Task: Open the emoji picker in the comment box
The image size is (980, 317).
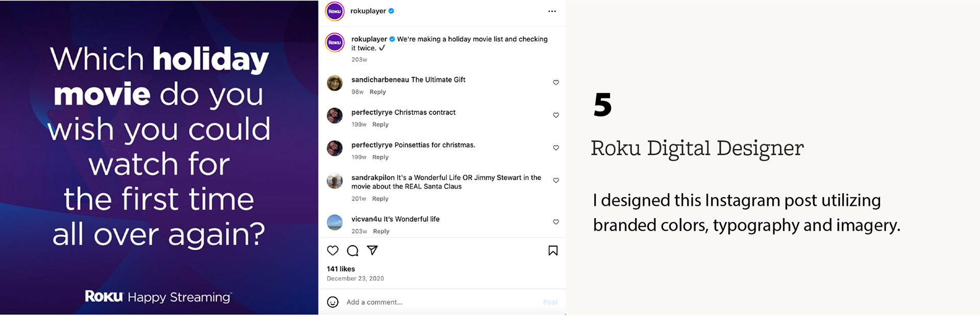Action: pyautogui.click(x=333, y=302)
